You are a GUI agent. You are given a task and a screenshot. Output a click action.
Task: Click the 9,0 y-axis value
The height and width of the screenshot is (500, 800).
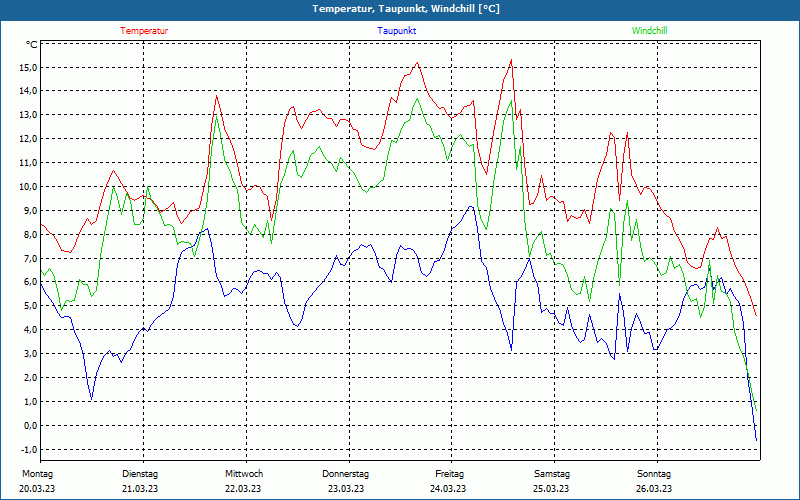[30, 211]
